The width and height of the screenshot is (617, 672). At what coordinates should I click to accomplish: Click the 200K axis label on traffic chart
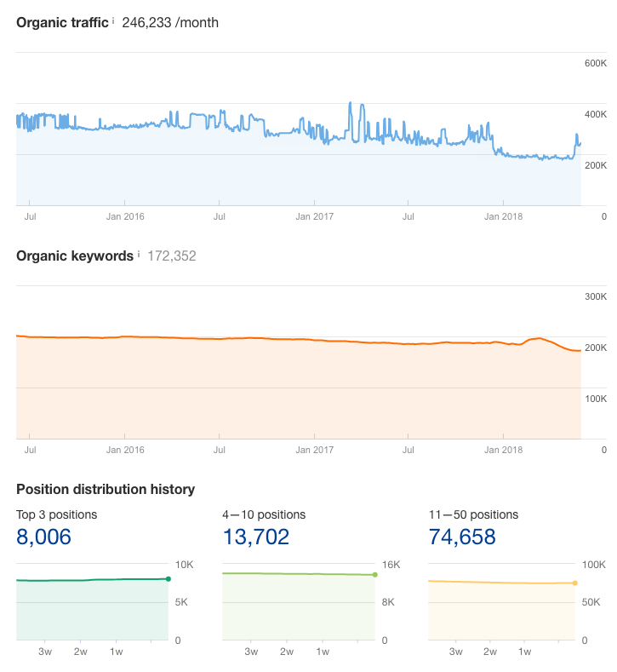pos(596,165)
